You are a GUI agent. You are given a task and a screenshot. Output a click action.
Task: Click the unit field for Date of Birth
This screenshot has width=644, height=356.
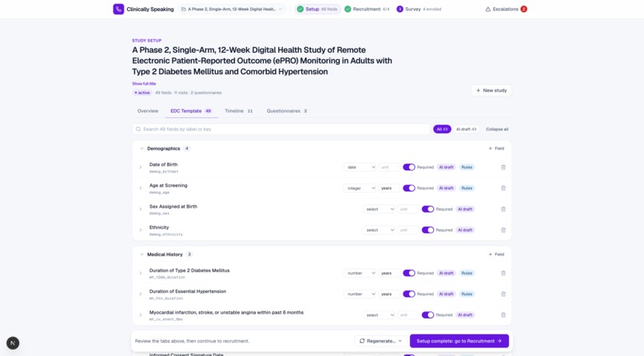coord(389,168)
